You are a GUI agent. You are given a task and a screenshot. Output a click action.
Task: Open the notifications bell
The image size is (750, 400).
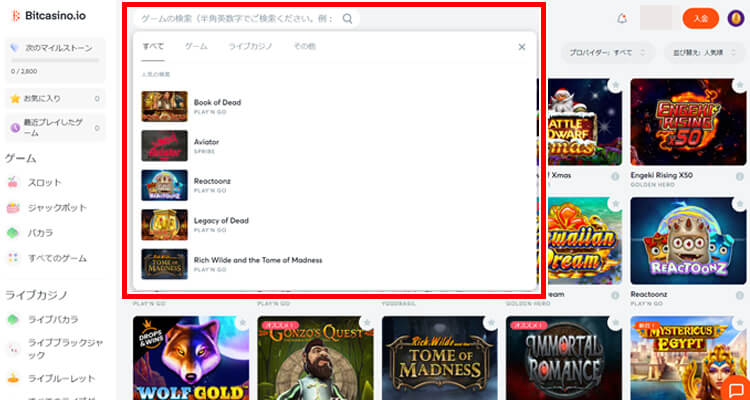pyautogui.click(x=622, y=19)
